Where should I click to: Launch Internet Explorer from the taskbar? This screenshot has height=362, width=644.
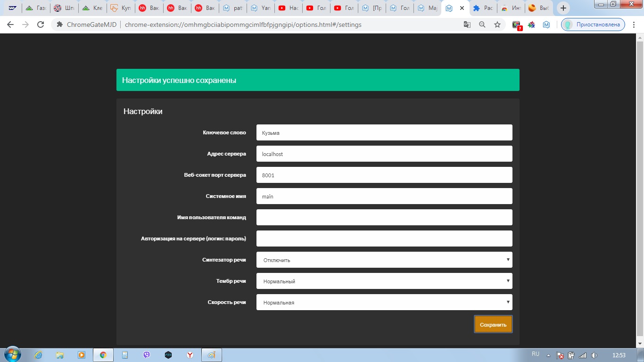[x=39, y=355]
